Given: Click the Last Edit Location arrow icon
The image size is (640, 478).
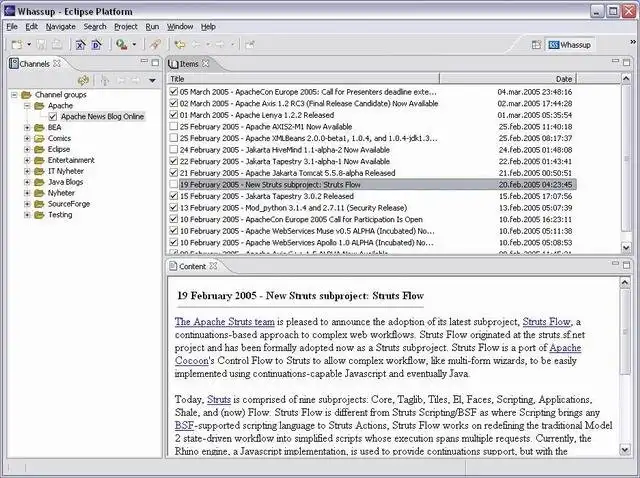Looking at the screenshot, I should (x=180, y=44).
